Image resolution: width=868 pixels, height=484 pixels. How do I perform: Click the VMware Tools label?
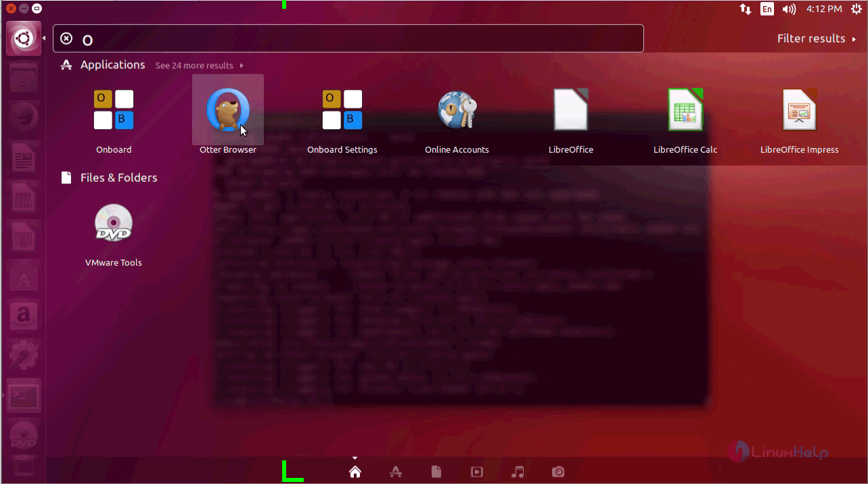tap(114, 262)
